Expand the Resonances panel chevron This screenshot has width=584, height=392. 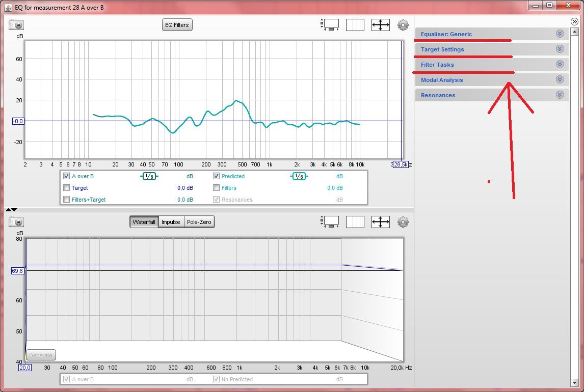tap(560, 95)
